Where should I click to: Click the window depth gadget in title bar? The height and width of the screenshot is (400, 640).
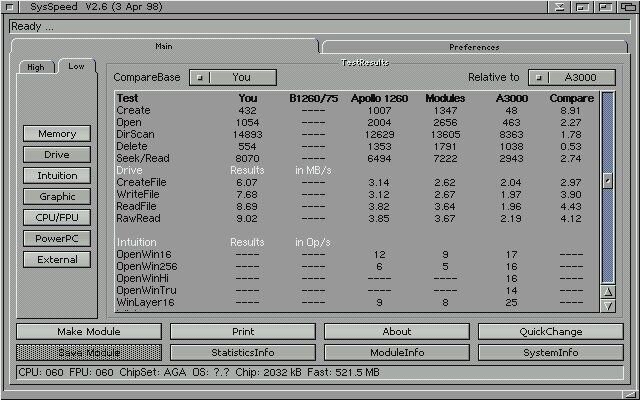tap(627, 7)
